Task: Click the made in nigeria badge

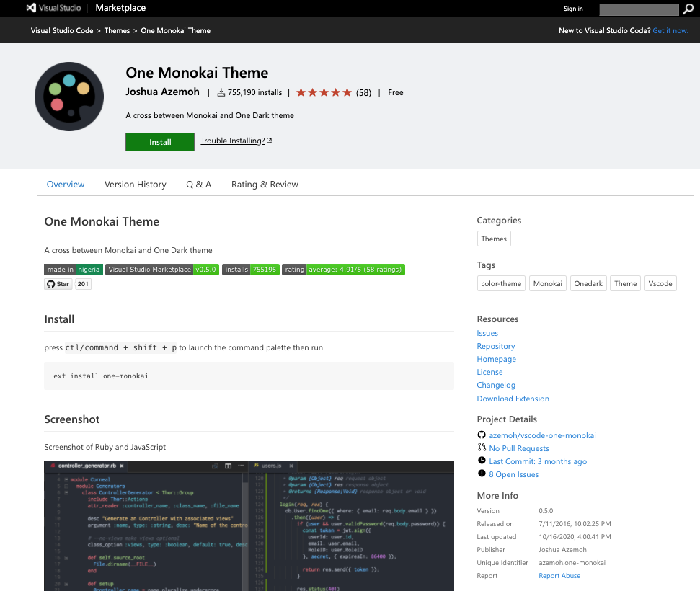Action: pyautogui.click(x=74, y=270)
